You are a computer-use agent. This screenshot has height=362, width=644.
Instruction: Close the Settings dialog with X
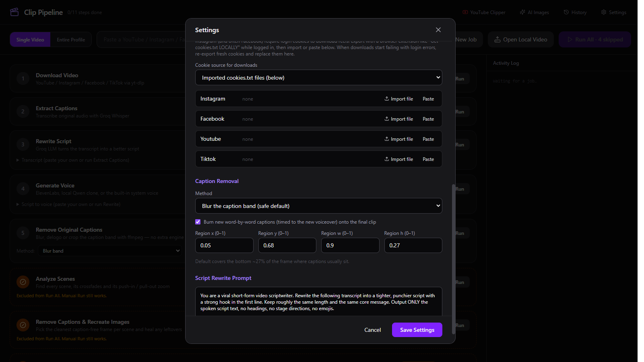pos(438,30)
